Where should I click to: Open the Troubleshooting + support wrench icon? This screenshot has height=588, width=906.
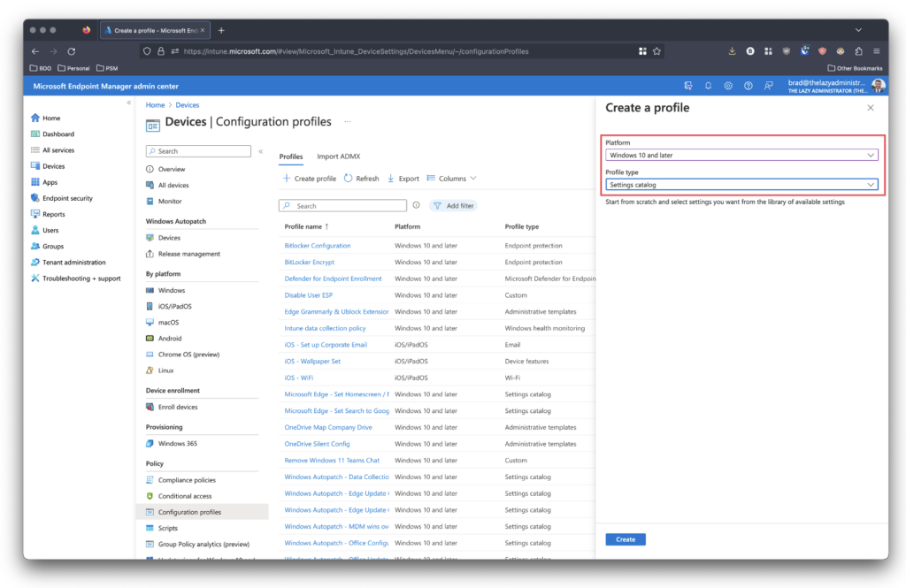click(x=35, y=279)
